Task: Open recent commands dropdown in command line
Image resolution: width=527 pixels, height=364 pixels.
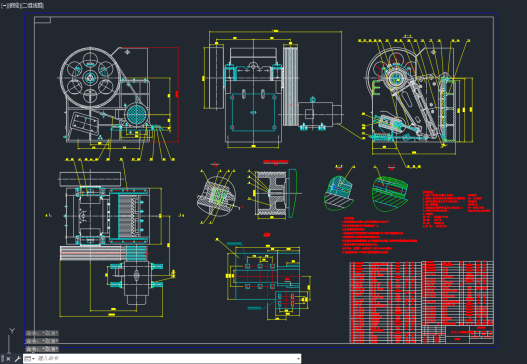Action: coord(29,359)
